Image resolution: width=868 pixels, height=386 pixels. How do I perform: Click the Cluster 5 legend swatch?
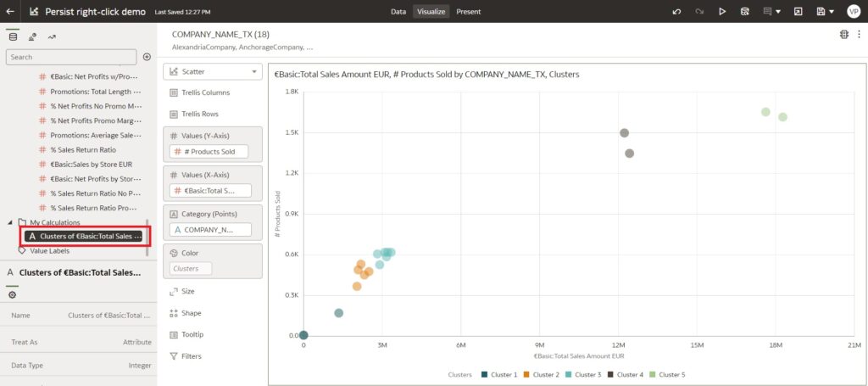coord(652,375)
